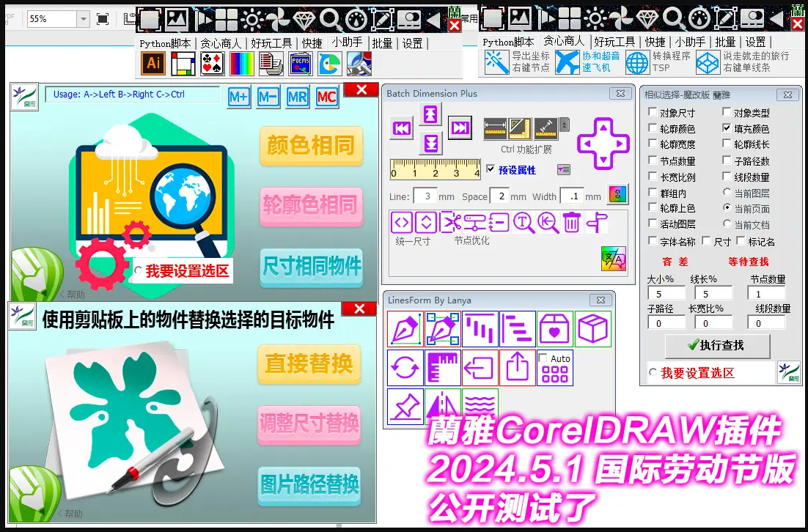
Task: Click the 颜色相同 button
Action: point(311,146)
